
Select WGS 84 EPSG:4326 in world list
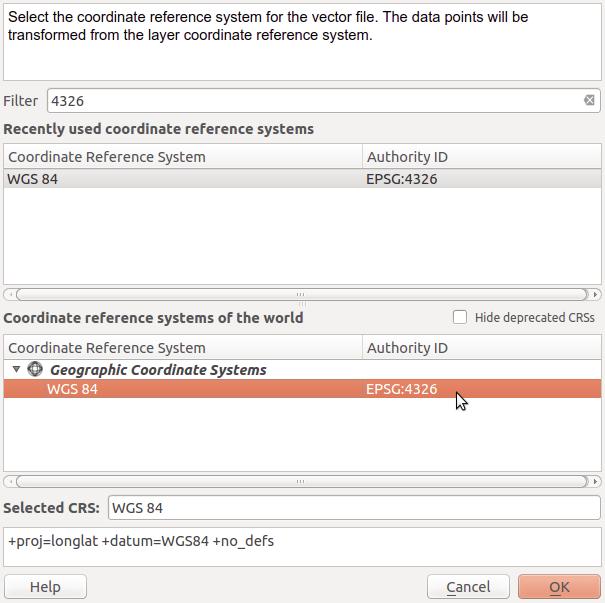(302, 389)
